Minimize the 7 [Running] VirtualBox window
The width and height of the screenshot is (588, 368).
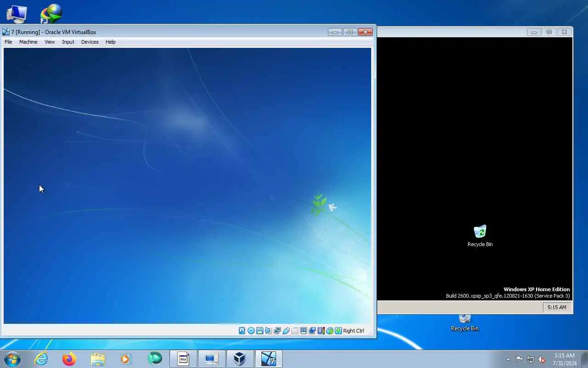pyautogui.click(x=335, y=32)
